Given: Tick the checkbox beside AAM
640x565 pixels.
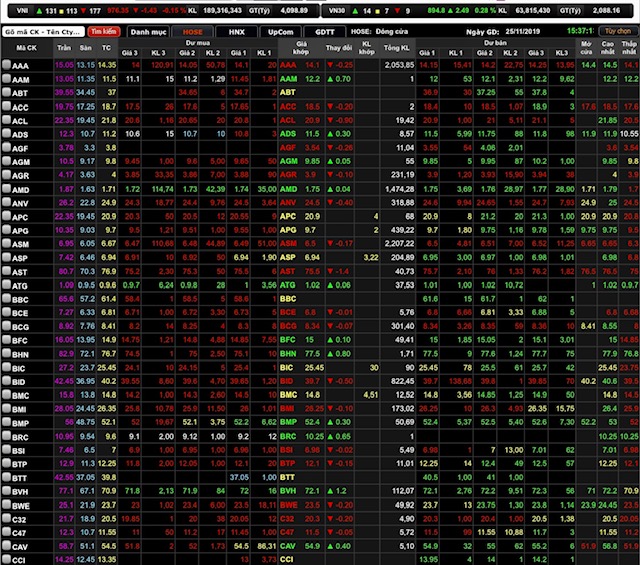Looking at the screenshot, I should point(6,78).
